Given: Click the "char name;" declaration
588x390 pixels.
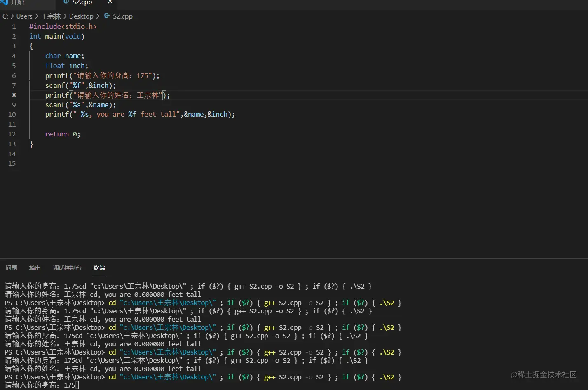Looking at the screenshot, I should tap(65, 56).
